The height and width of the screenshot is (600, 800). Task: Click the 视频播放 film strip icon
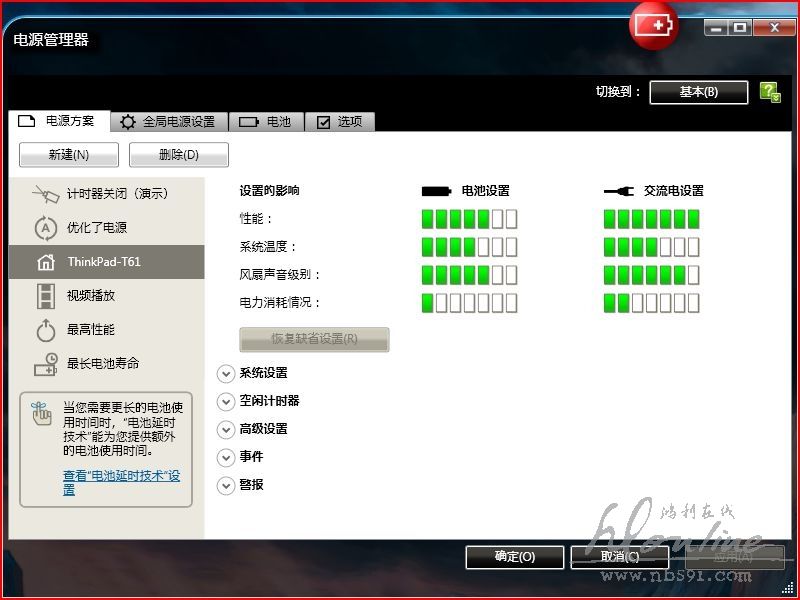(x=46, y=296)
